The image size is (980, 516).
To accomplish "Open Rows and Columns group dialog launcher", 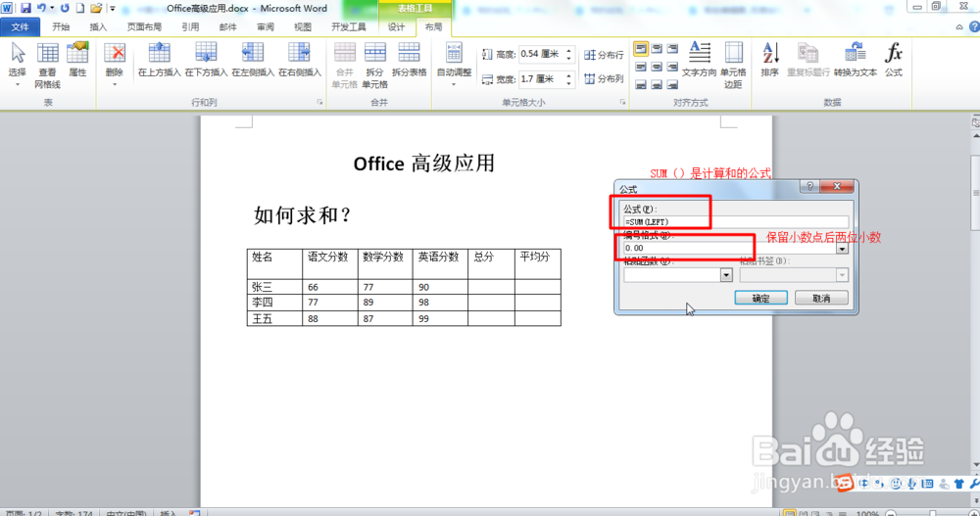I will coord(319,102).
